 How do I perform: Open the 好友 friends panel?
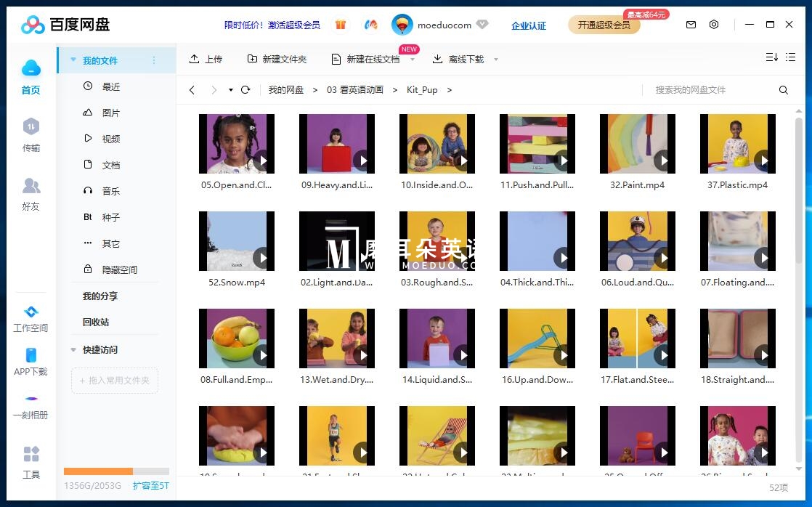tap(31, 195)
